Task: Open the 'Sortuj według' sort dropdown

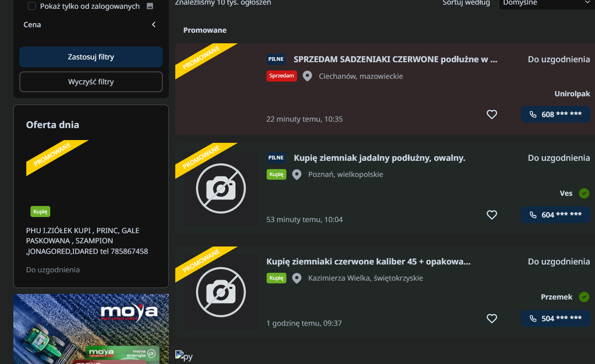Action: pos(546,4)
